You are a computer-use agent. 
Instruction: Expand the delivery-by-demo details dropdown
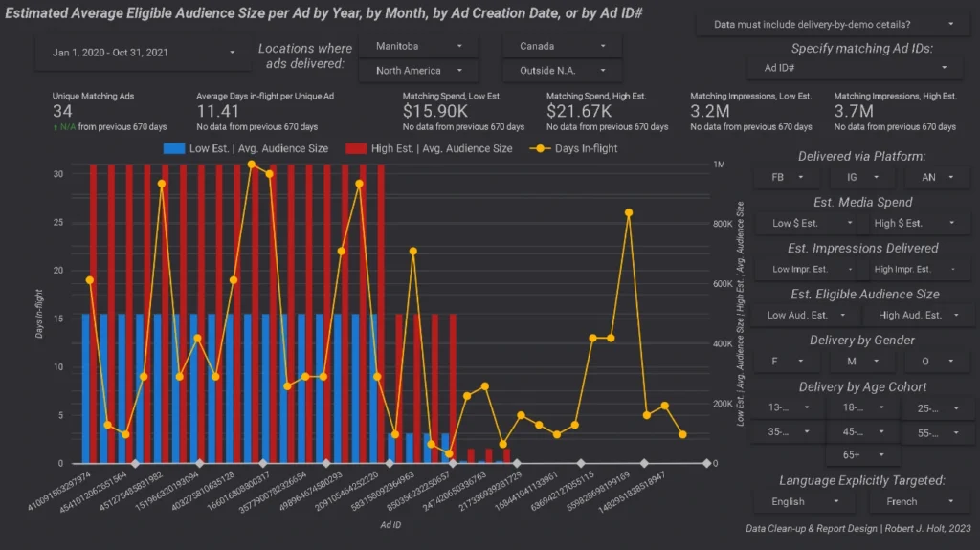pyautogui.click(x=835, y=23)
